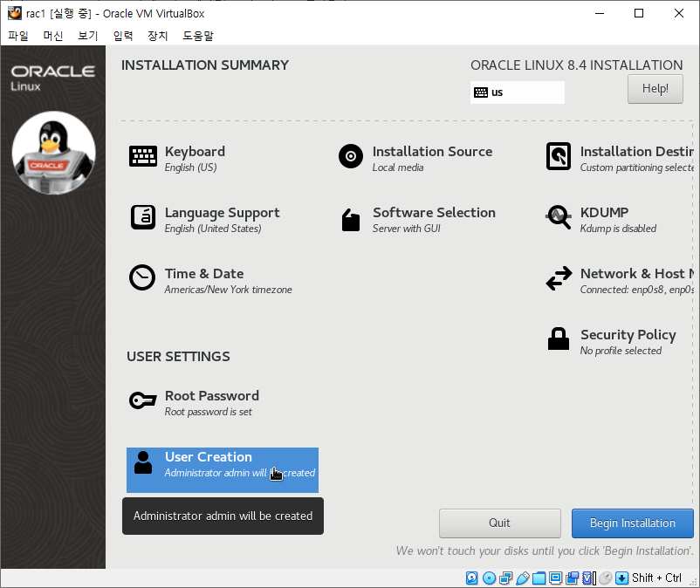Viewport: 700px width, 588px height.
Task: Open the 도움말 menu
Action: 198,36
